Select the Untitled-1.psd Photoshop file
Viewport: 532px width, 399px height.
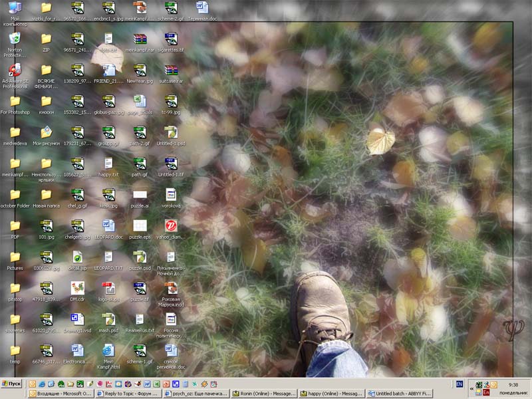point(171,136)
